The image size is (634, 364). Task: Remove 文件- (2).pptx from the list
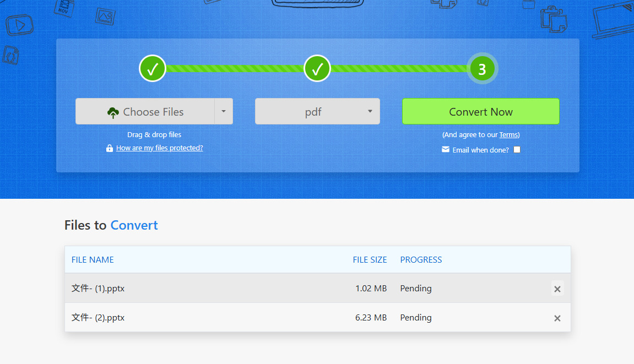pyautogui.click(x=557, y=318)
